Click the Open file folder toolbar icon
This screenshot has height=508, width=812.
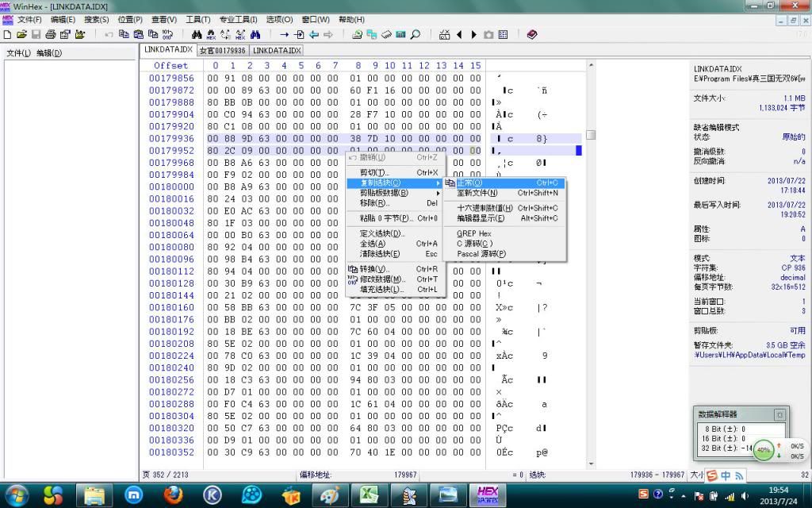coord(21,35)
